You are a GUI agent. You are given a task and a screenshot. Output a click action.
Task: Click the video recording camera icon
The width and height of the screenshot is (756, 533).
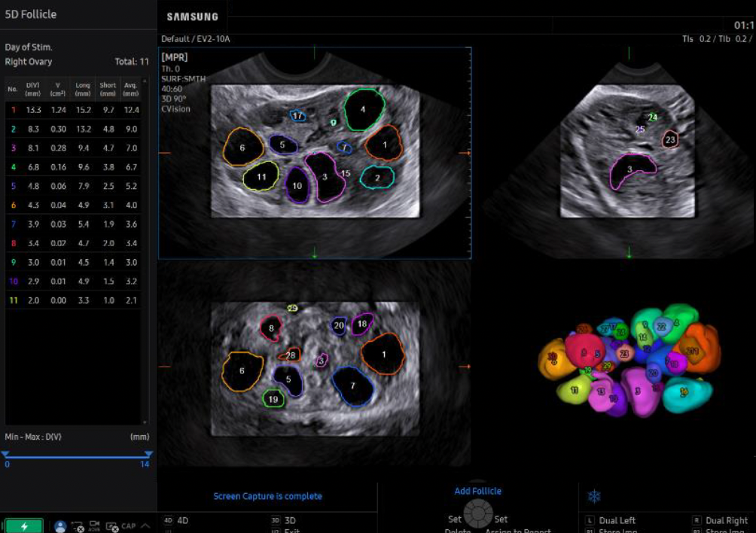pos(95,525)
